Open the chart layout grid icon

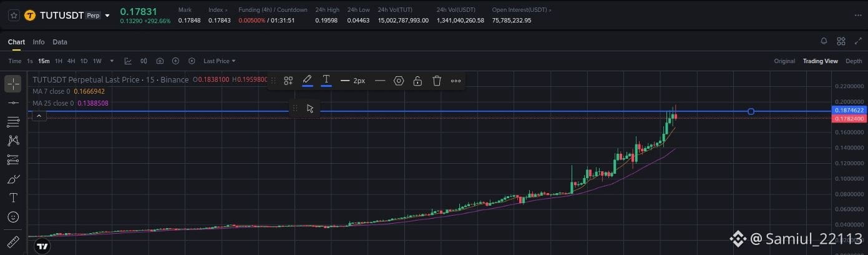pyautogui.click(x=841, y=41)
